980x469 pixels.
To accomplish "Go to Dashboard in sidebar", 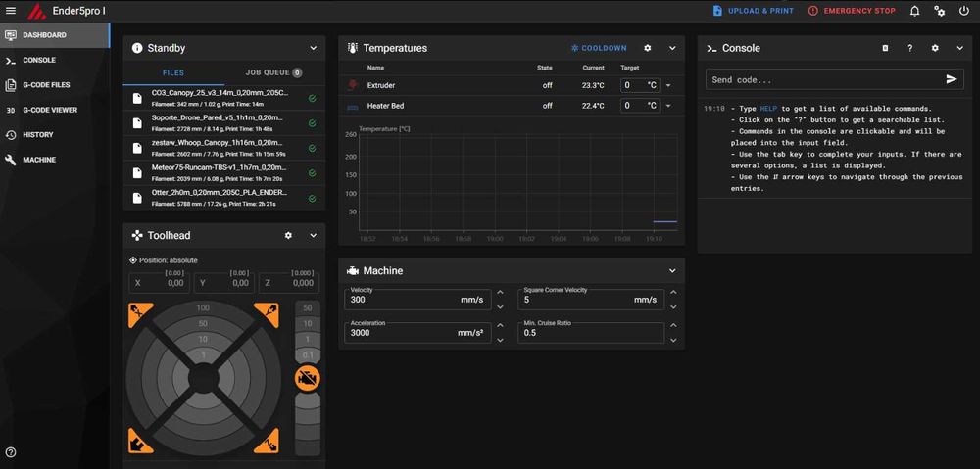I will (55, 35).
